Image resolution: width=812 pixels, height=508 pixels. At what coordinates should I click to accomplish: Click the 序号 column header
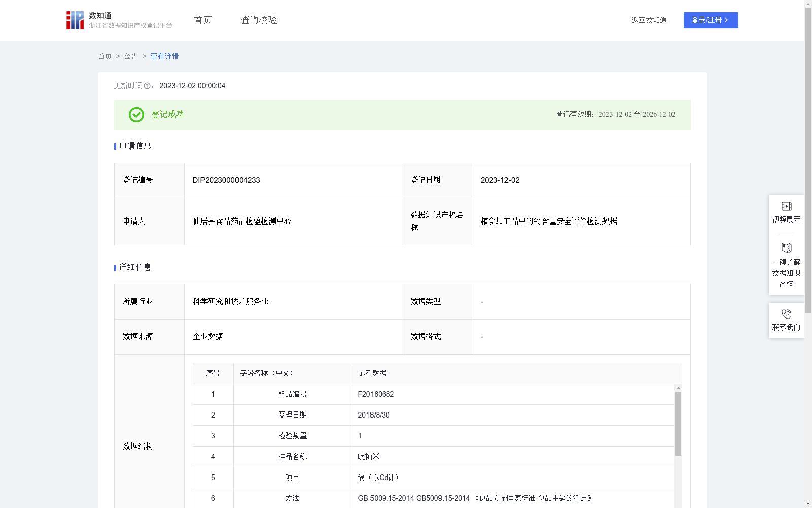[x=213, y=373]
